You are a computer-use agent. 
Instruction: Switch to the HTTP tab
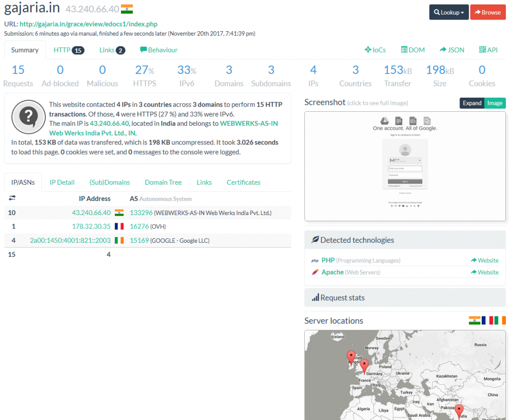click(x=69, y=50)
